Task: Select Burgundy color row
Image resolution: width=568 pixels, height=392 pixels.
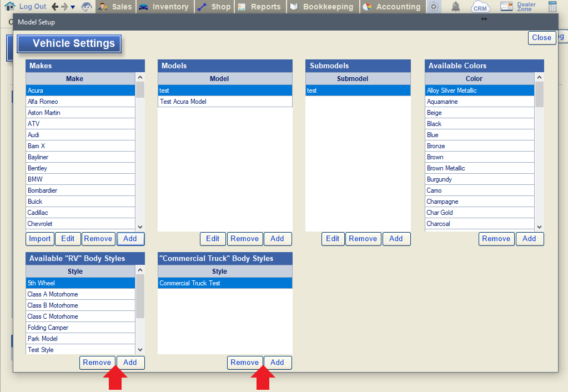Action: click(480, 179)
